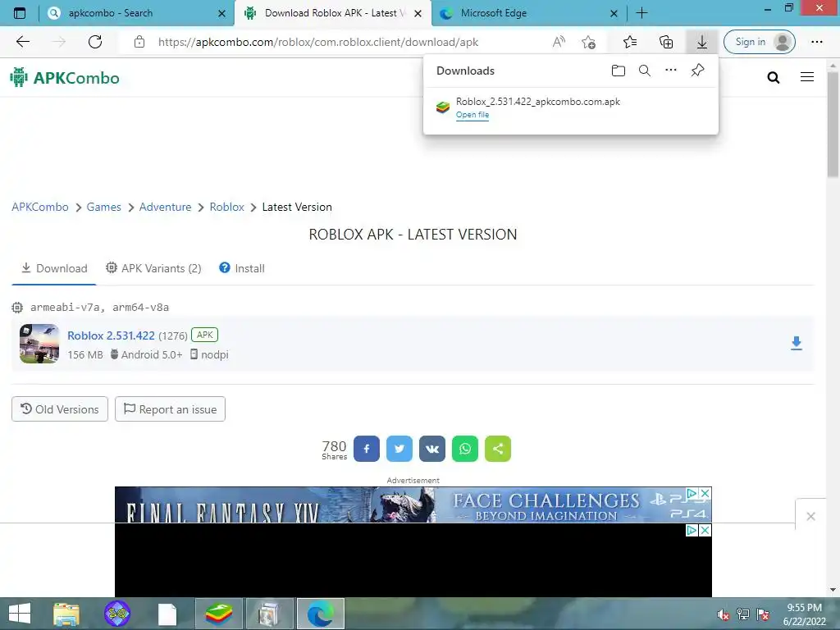Add this page to favorites star
Screen dimensions: 840x630
pos(588,42)
